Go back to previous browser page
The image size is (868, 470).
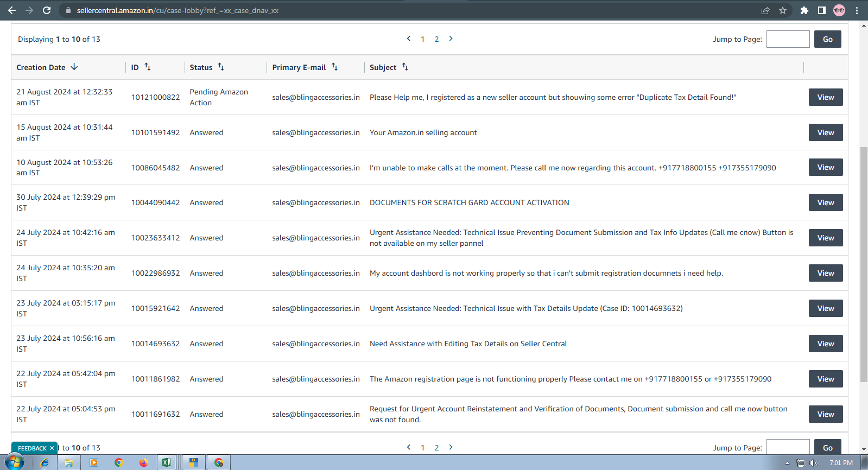click(x=12, y=10)
